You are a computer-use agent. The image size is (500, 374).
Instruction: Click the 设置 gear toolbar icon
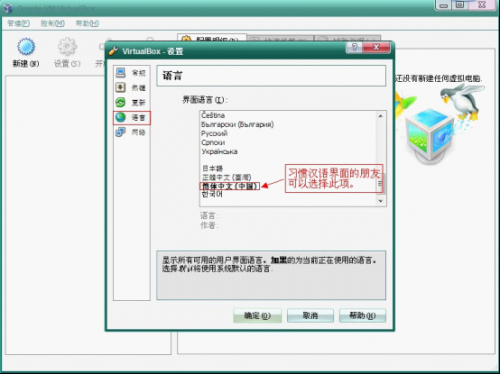[x=67, y=47]
